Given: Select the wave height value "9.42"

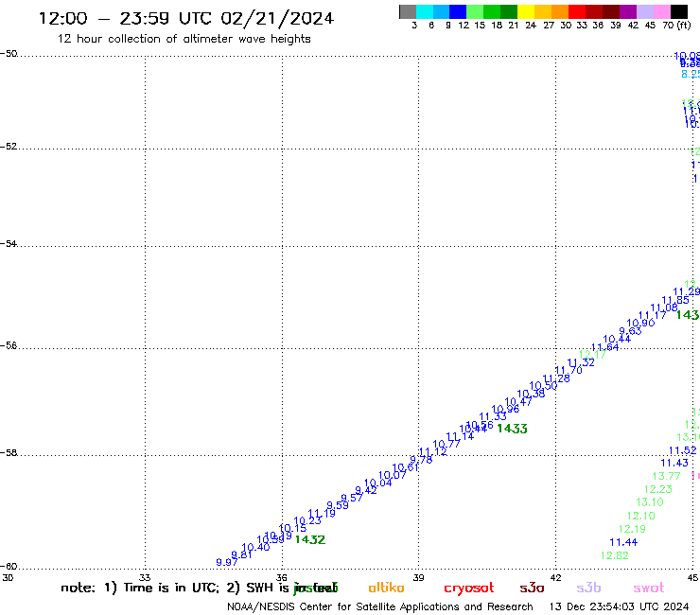Looking at the screenshot, I should click(x=366, y=490).
